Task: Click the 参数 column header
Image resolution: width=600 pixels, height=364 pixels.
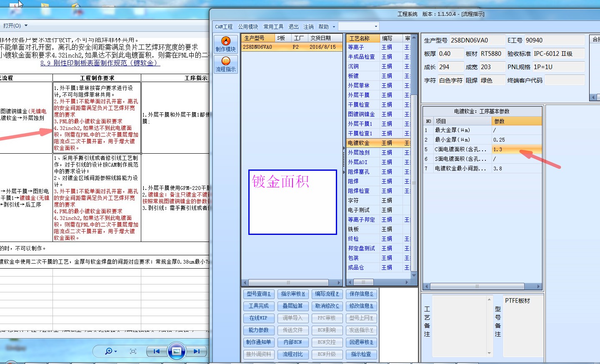Action: coord(517,121)
